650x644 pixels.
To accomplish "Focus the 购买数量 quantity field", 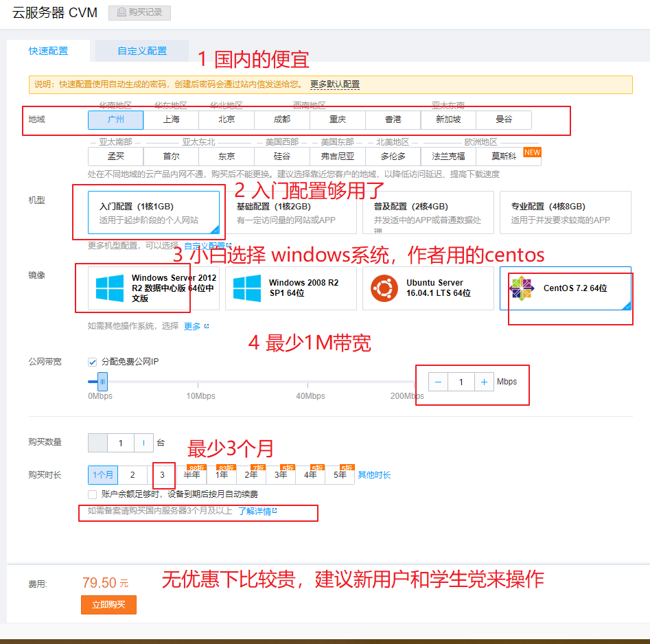I will (121, 443).
